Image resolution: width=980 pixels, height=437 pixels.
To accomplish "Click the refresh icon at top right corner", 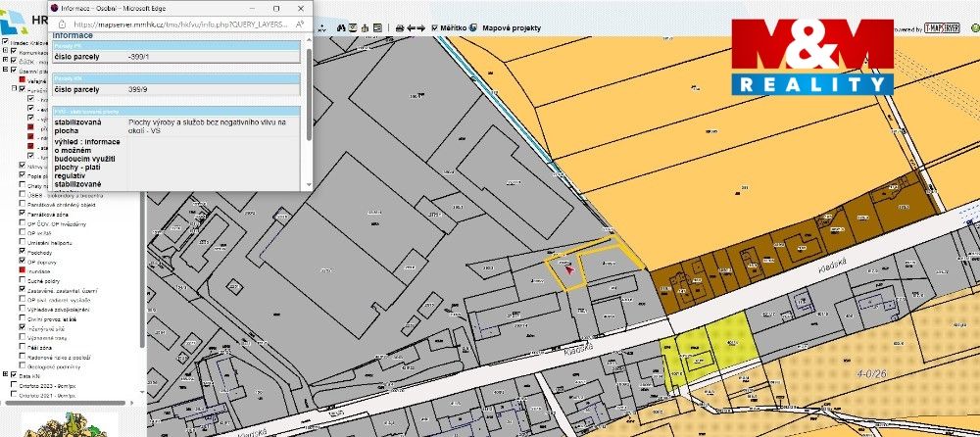I will tap(975, 28).
